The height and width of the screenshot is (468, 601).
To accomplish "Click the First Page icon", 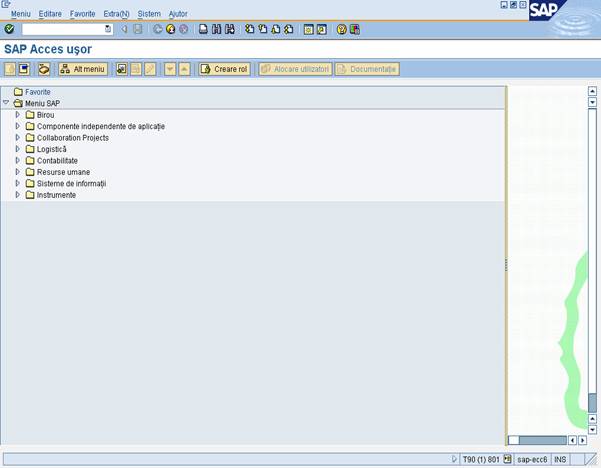I will 250,29.
